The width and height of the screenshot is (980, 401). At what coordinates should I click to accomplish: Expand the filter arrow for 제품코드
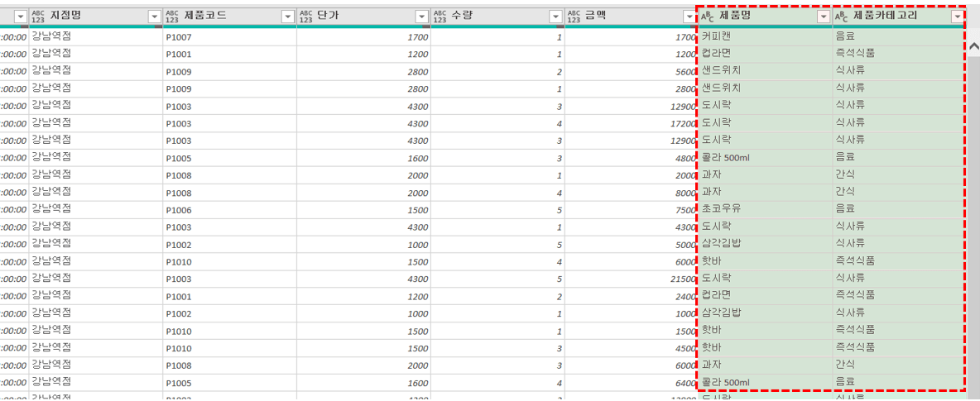click(x=288, y=17)
